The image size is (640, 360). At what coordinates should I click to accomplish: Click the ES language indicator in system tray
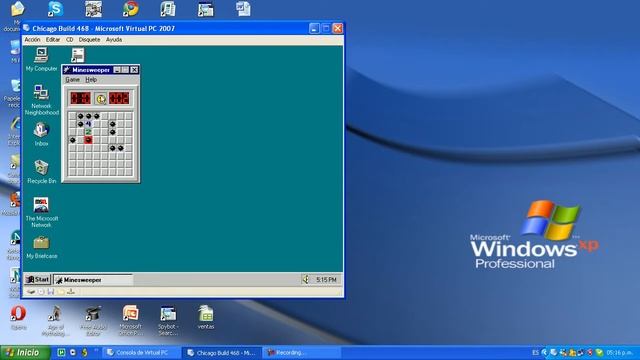point(536,353)
